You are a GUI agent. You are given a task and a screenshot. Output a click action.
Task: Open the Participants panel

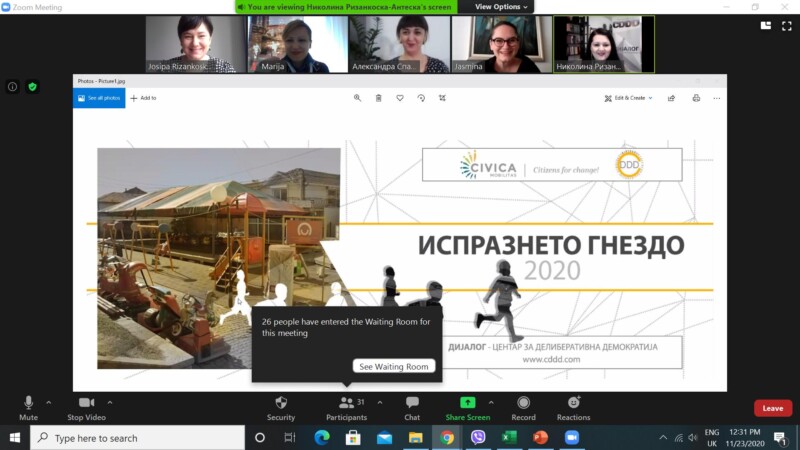[346, 406]
